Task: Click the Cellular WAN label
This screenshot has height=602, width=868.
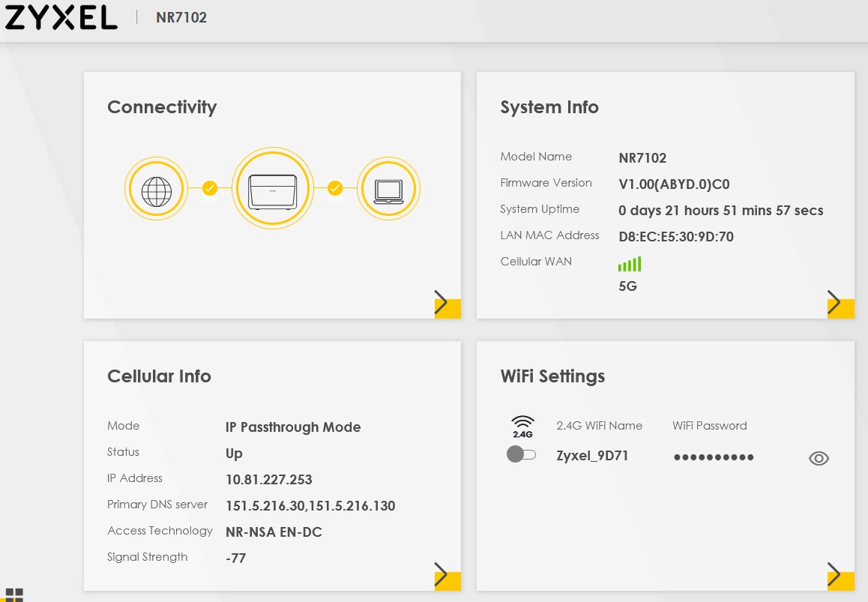Action: pos(536,262)
